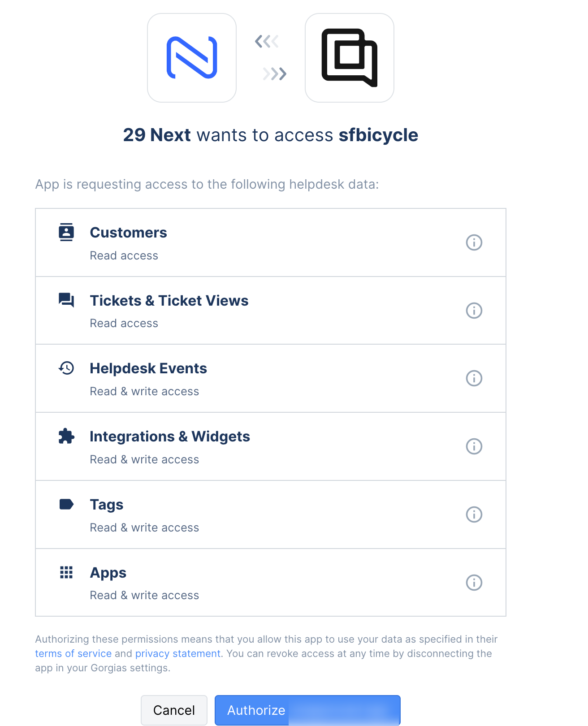Click the Gorgias chat bubble logo icon
The image size is (588, 726).
click(x=350, y=58)
